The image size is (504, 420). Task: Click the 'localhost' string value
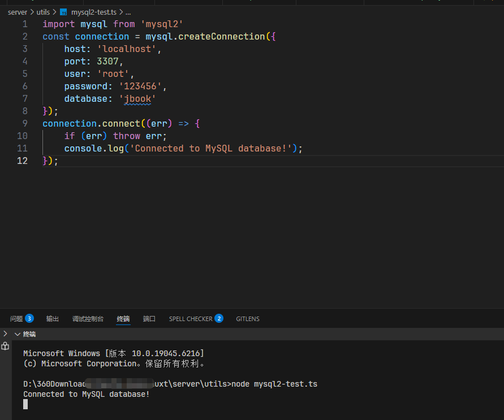pyautogui.click(x=127, y=49)
